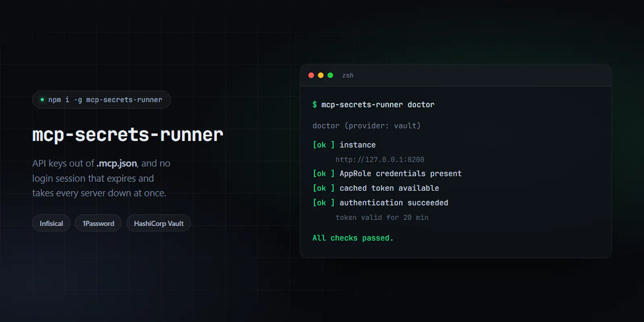This screenshot has height=322, width=644.
Task: Select the Infisical provider chip
Action: [51, 223]
